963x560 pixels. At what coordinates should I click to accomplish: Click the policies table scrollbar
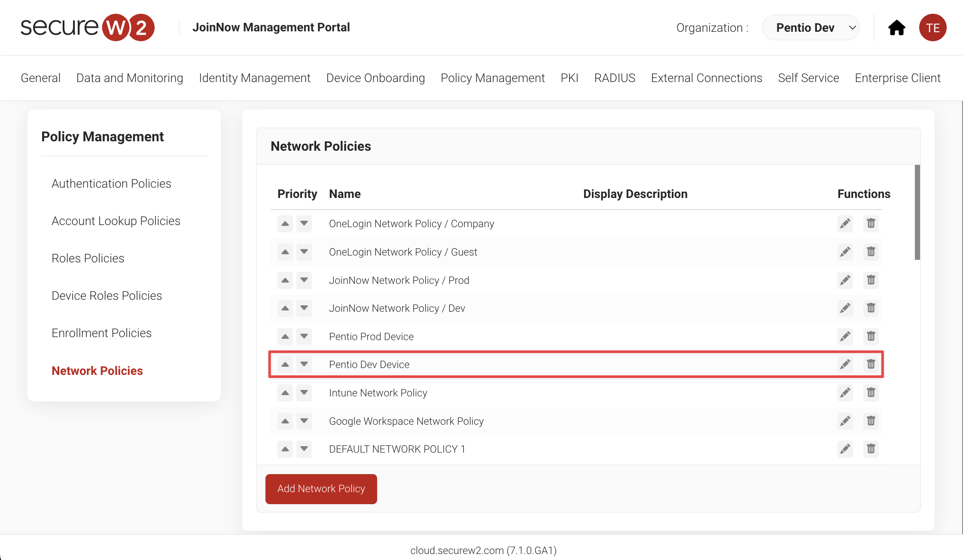[917, 213]
